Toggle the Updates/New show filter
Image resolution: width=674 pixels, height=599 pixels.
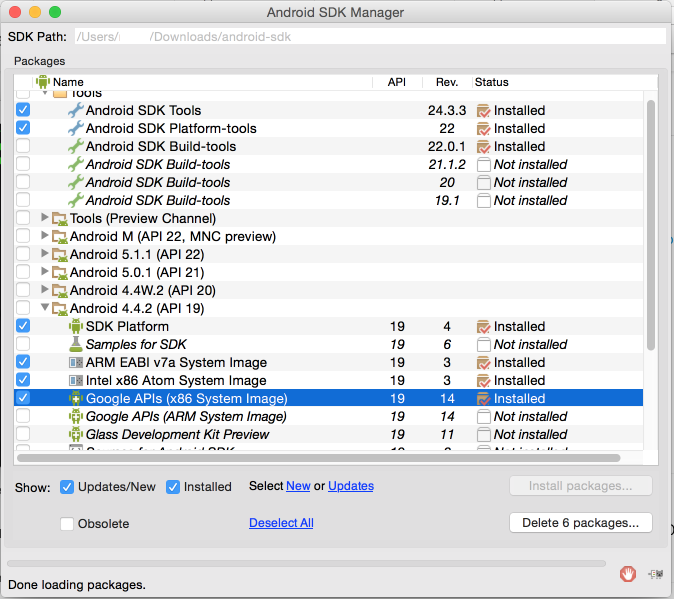pos(67,487)
